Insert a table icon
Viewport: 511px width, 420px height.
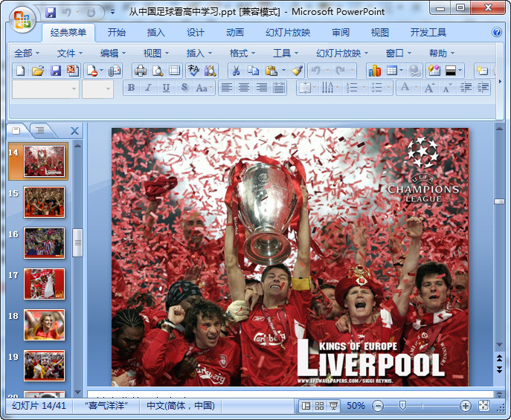(x=391, y=71)
